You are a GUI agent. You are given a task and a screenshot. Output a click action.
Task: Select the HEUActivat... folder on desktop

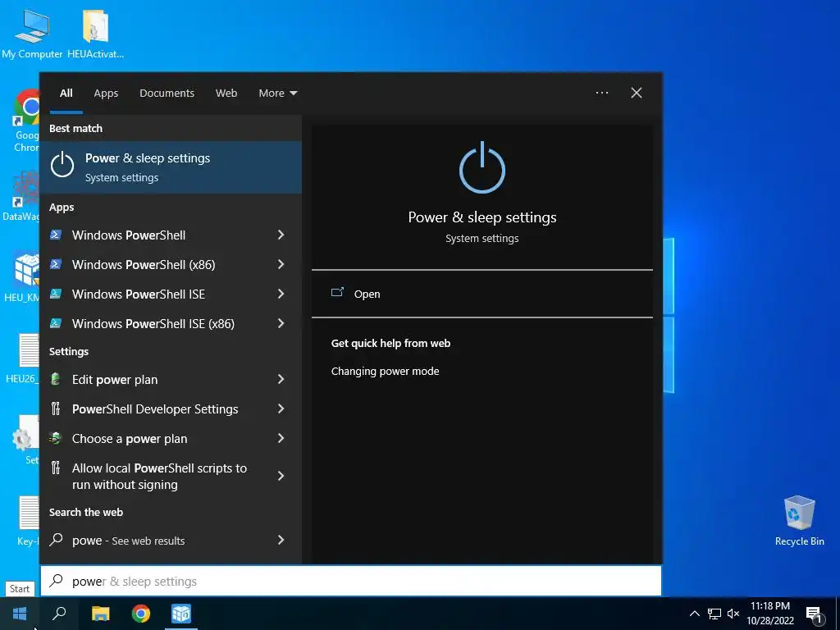click(x=96, y=33)
